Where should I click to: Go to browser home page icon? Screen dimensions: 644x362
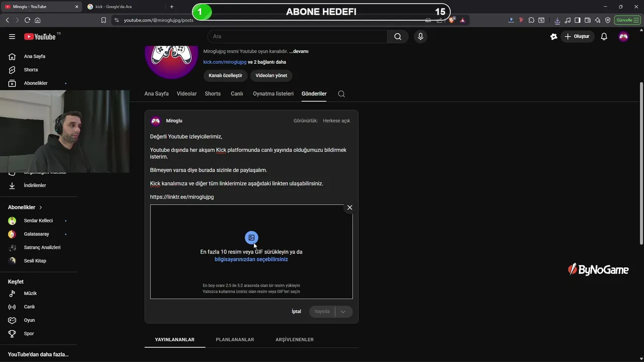coord(38,20)
